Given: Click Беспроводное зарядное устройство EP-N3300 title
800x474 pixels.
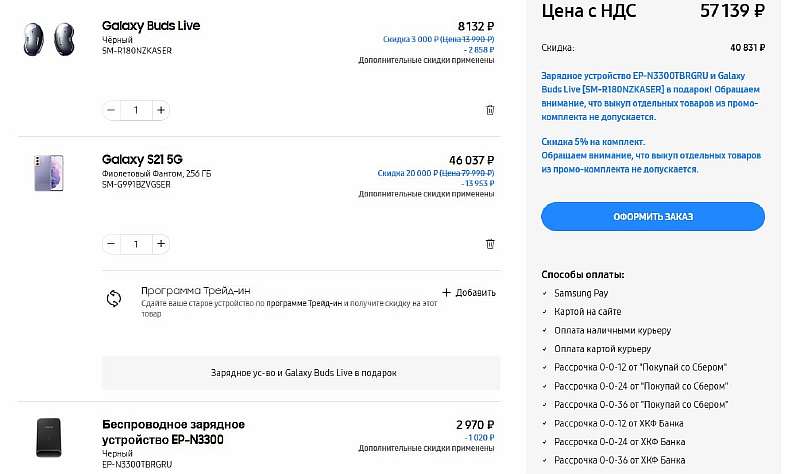Looking at the screenshot, I should coord(173,431).
